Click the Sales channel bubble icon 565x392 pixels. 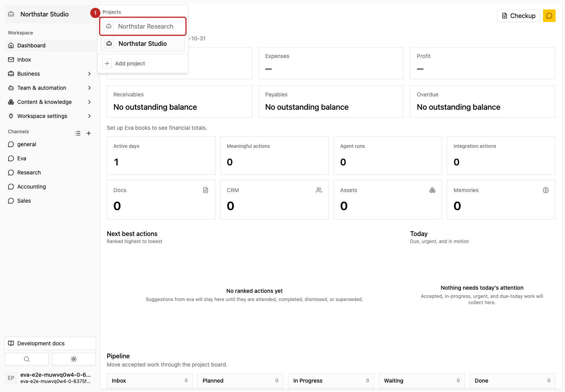point(11,201)
